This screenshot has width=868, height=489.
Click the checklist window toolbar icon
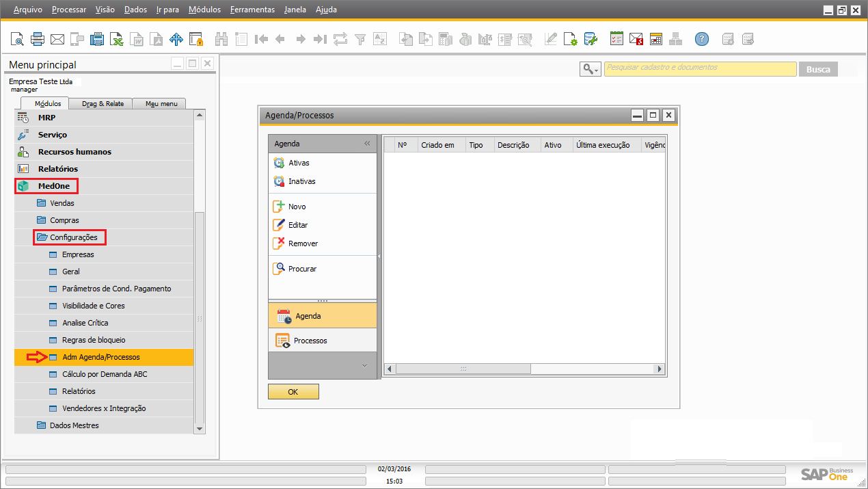point(616,39)
